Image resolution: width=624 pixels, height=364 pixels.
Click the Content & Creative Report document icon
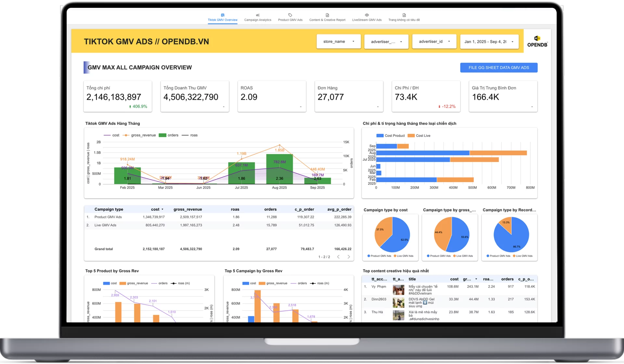point(327,15)
